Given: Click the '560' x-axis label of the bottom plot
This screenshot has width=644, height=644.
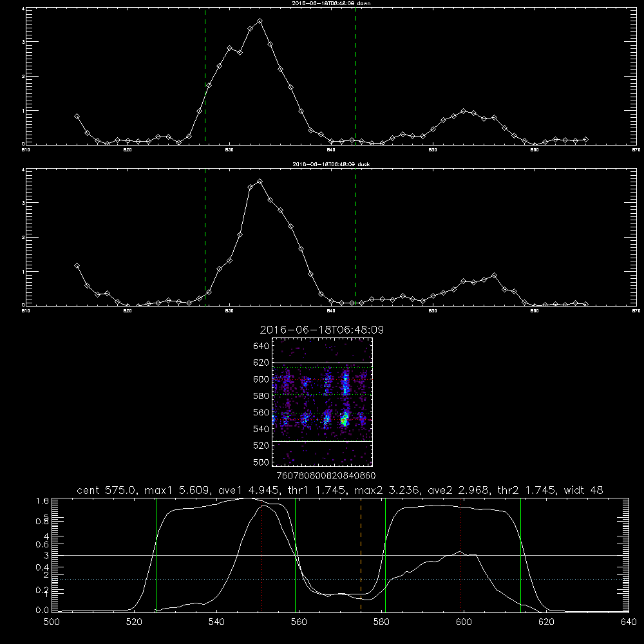Looking at the screenshot, I should pos(299,622).
